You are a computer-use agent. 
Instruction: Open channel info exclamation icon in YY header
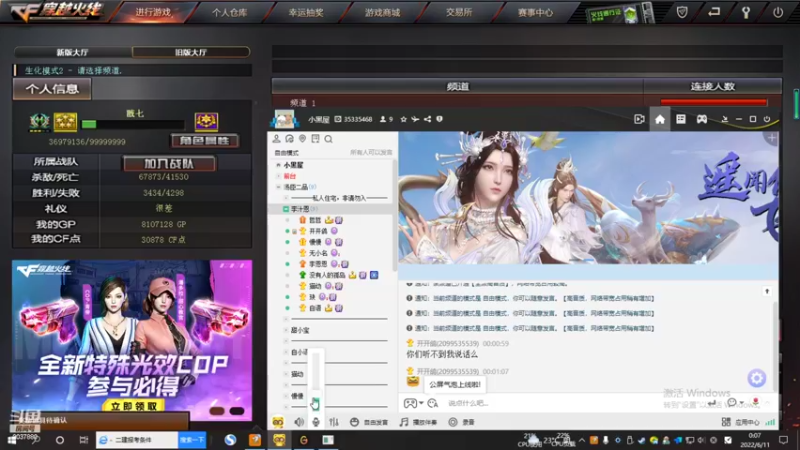pos(439,119)
